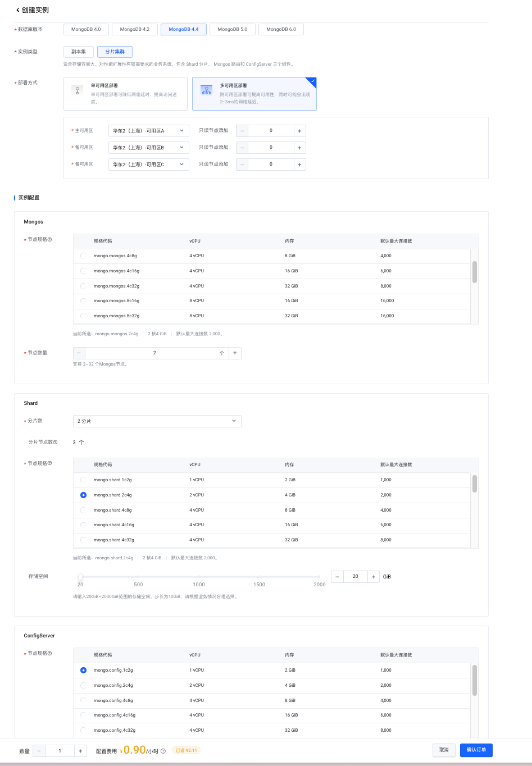Image resolution: width=532 pixels, height=766 pixels.
Task: Click the 确认订单 confirm button
Action: [x=476, y=750]
